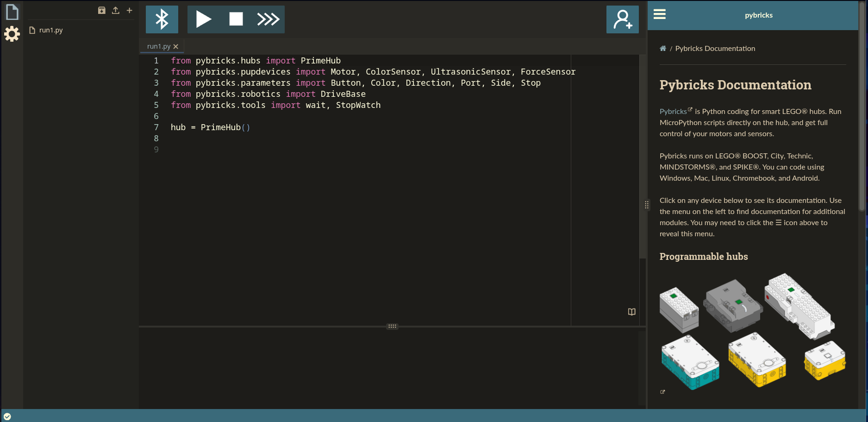
Task: Import a file using the upload icon
Action: tap(115, 10)
